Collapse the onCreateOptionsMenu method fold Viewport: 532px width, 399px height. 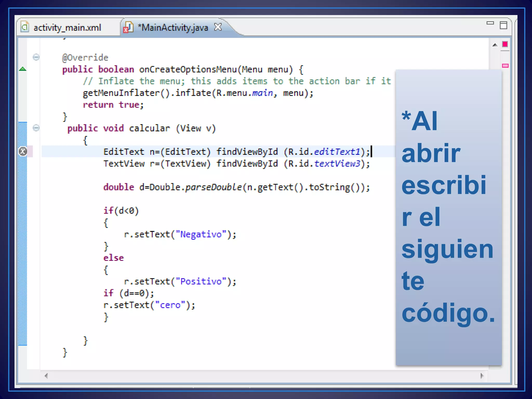click(x=36, y=57)
